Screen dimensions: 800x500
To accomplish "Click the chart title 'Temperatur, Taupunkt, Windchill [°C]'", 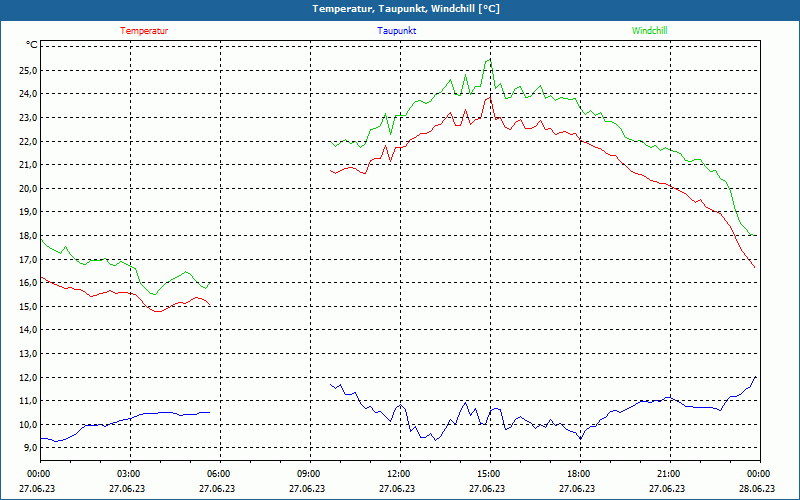I will (406, 9).
